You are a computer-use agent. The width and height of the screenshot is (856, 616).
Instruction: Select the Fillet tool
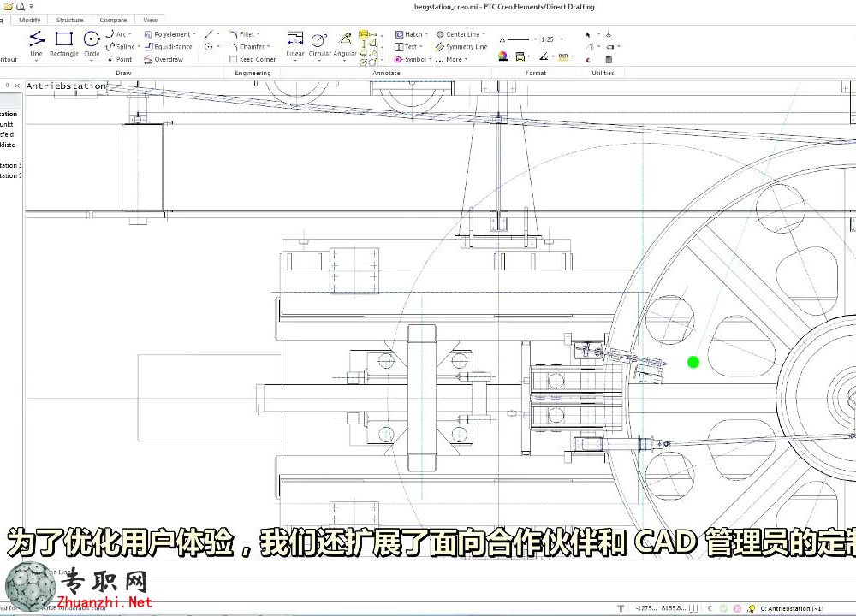click(x=242, y=34)
